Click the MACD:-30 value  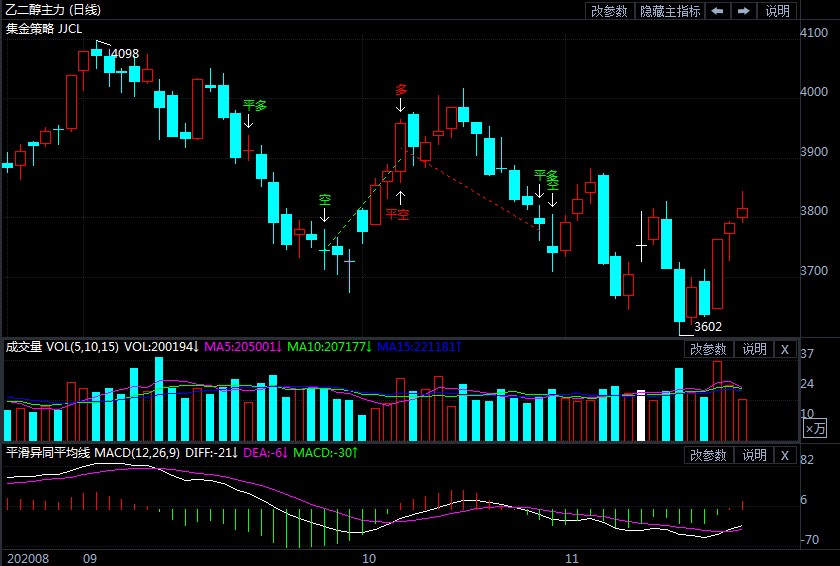coord(325,453)
